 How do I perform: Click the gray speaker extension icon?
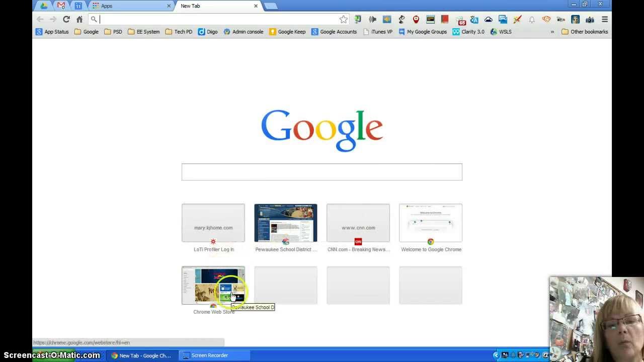[372, 19]
